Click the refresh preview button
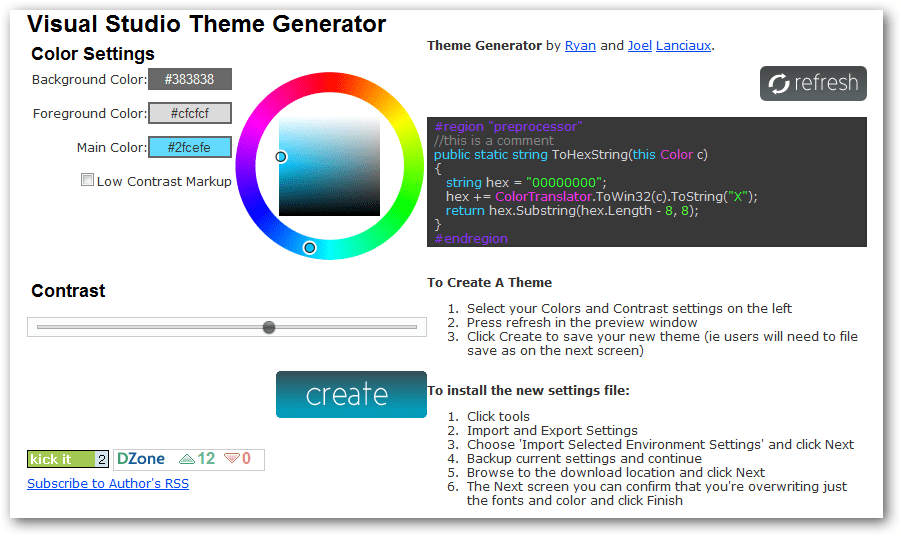Viewport: 901px width, 536px height. pos(813,83)
